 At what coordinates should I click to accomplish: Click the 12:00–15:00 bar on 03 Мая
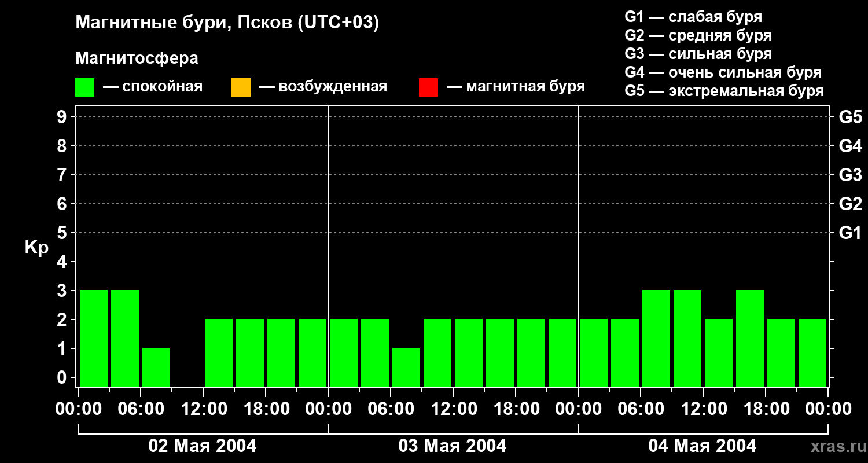469,352
